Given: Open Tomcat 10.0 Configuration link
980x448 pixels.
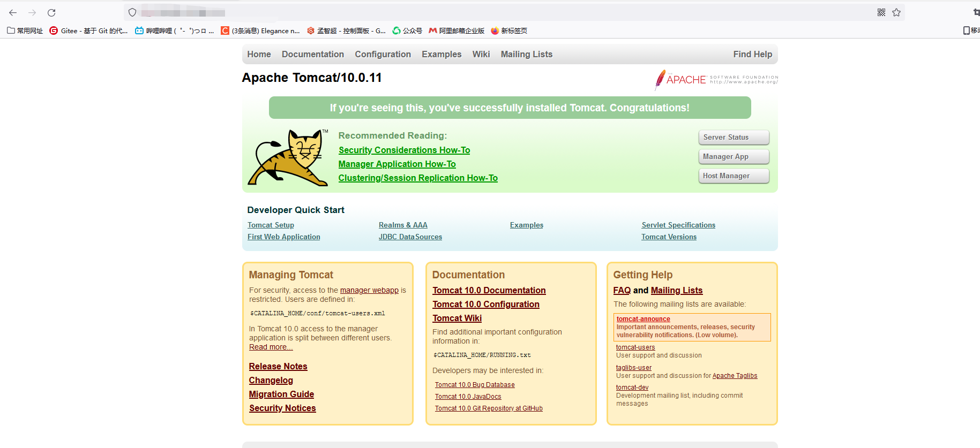Looking at the screenshot, I should pyautogui.click(x=486, y=305).
